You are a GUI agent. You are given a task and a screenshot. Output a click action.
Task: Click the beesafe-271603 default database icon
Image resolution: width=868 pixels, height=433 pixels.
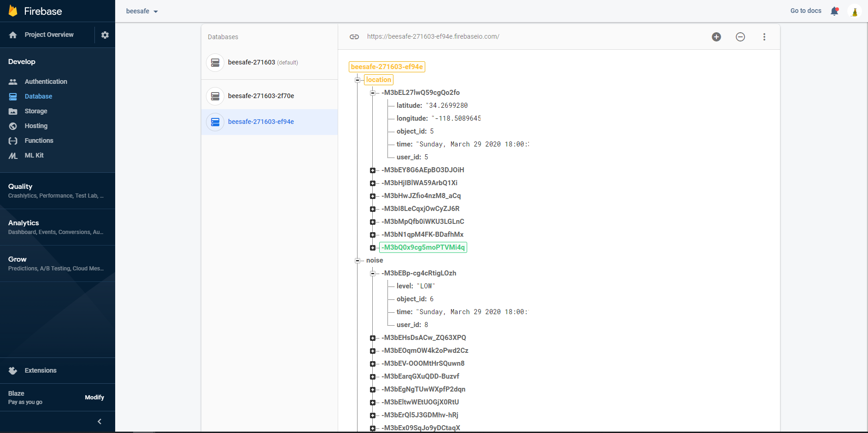pyautogui.click(x=215, y=63)
